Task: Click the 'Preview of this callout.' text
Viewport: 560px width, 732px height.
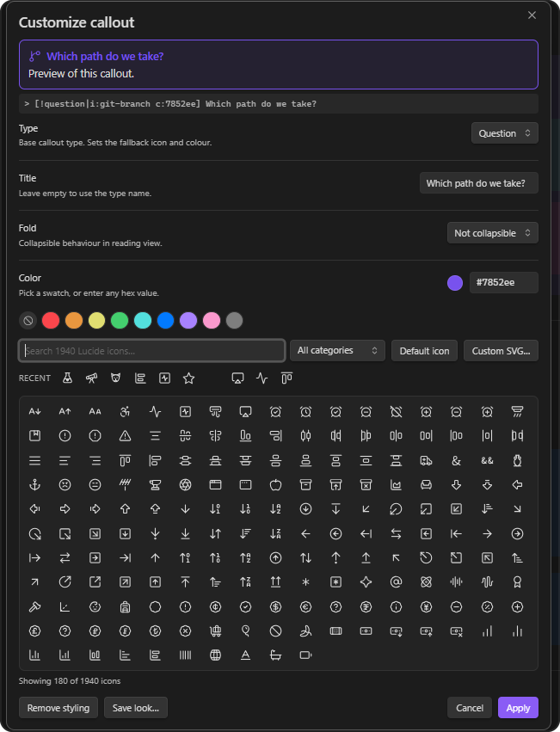Action: pos(81,74)
